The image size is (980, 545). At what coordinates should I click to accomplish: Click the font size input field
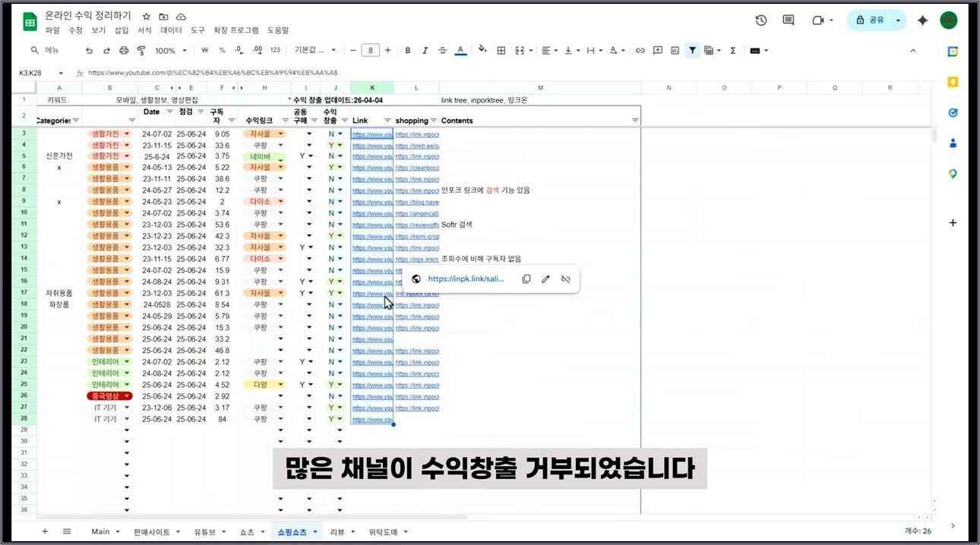[x=370, y=51]
